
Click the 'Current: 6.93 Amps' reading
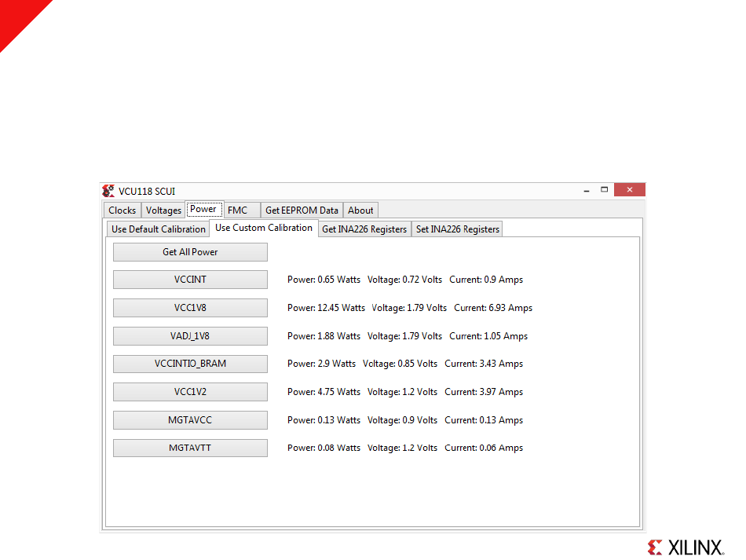[493, 308]
